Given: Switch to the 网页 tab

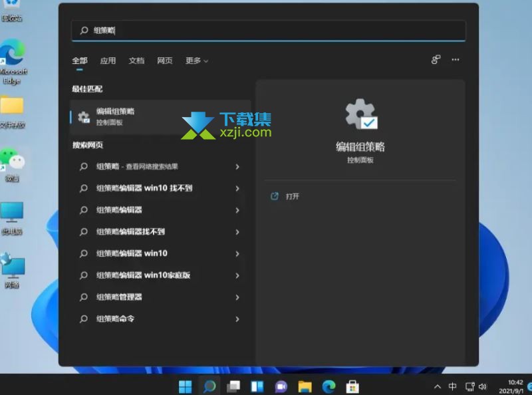Looking at the screenshot, I should tap(164, 61).
